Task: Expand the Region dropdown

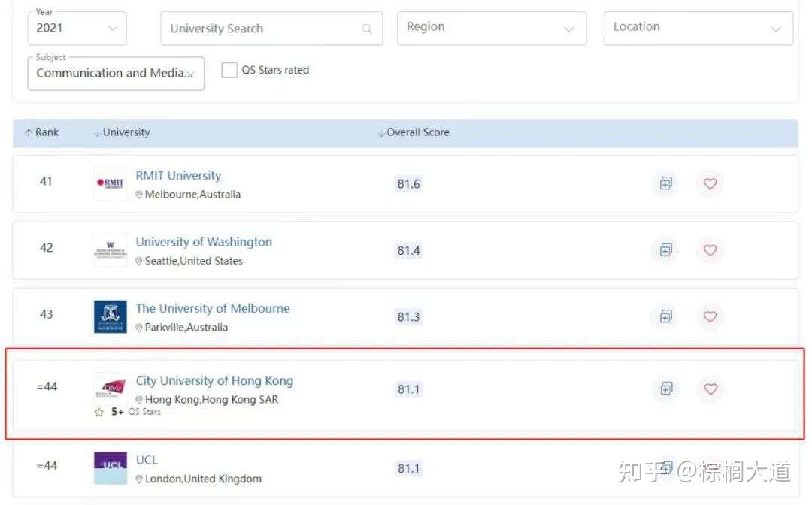Action: tap(492, 28)
